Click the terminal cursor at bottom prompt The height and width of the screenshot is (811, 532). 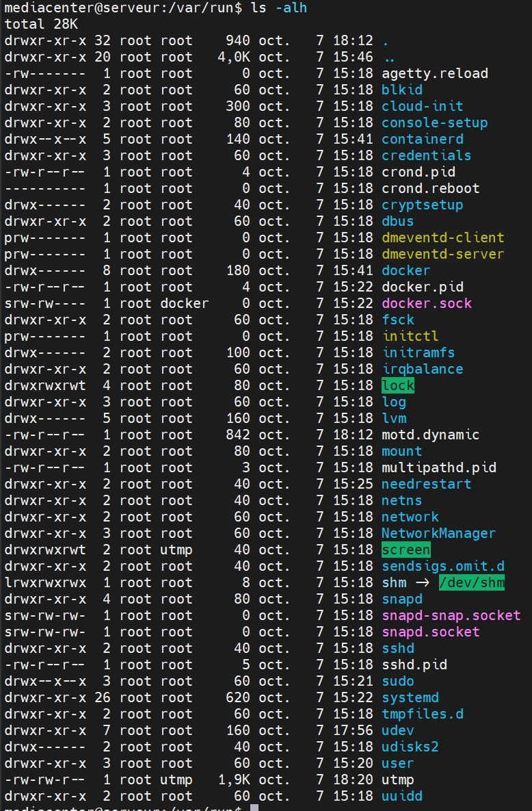click(254, 808)
